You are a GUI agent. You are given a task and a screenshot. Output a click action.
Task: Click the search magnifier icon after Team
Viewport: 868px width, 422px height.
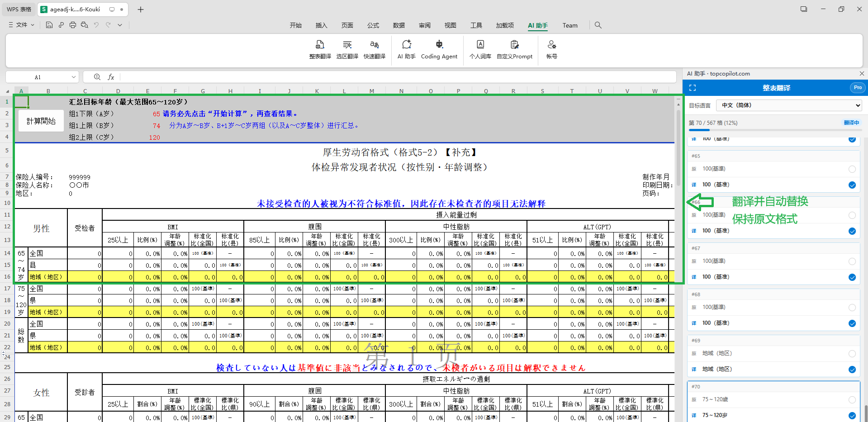pos(598,25)
